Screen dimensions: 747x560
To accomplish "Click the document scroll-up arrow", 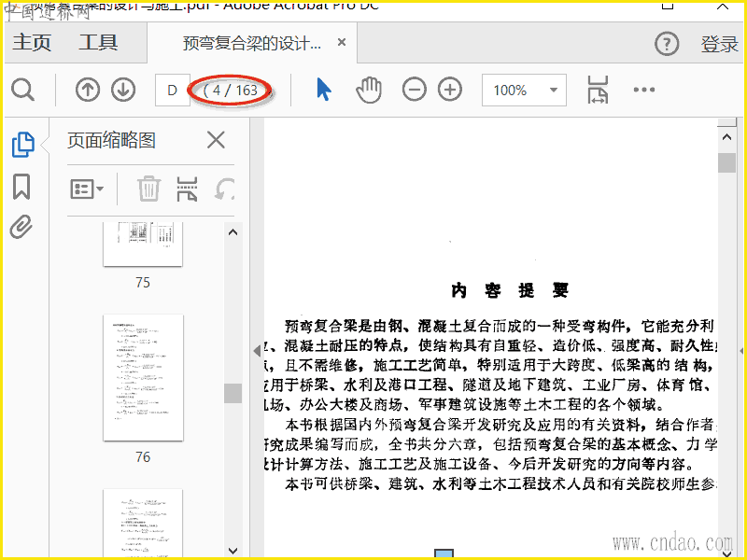I will (726, 137).
